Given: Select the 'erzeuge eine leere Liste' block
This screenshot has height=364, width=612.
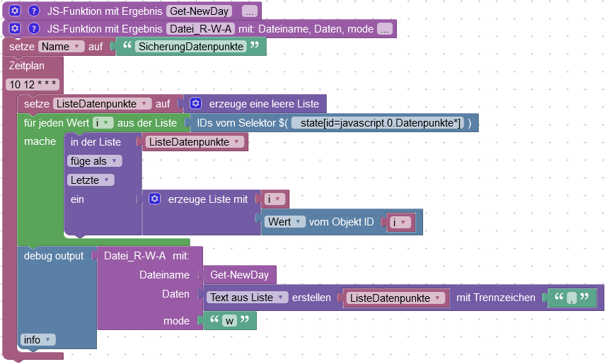Looking at the screenshot, I should [264, 104].
